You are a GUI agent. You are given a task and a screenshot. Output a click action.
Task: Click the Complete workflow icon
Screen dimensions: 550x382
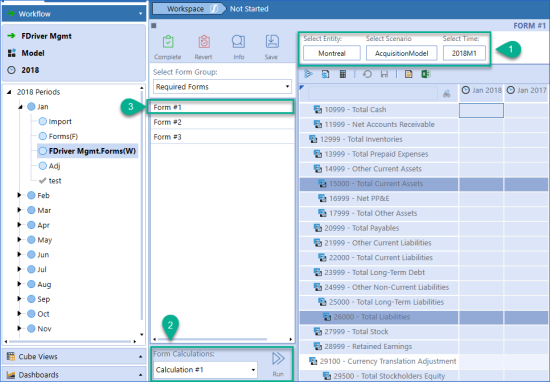(x=168, y=42)
